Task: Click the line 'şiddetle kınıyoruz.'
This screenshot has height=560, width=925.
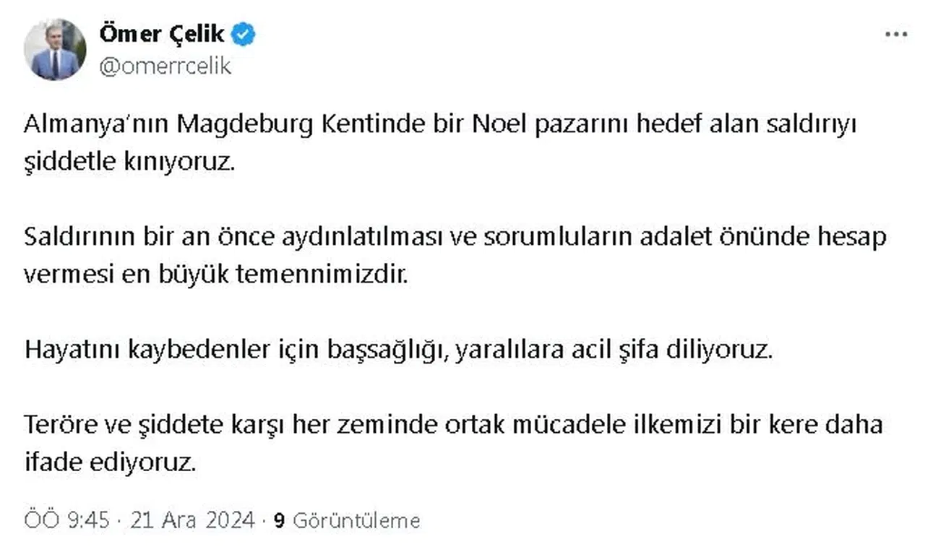Action: click(x=130, y=161)
